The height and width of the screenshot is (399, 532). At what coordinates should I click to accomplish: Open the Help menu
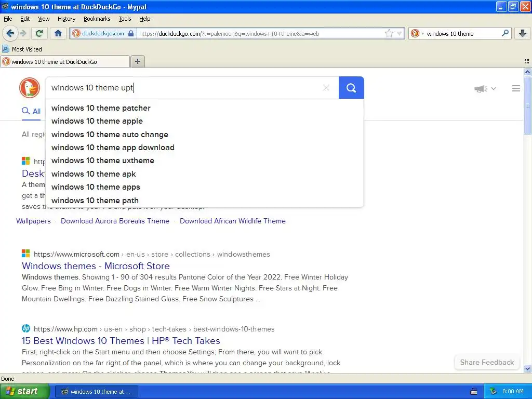click(x=144, y=19)
